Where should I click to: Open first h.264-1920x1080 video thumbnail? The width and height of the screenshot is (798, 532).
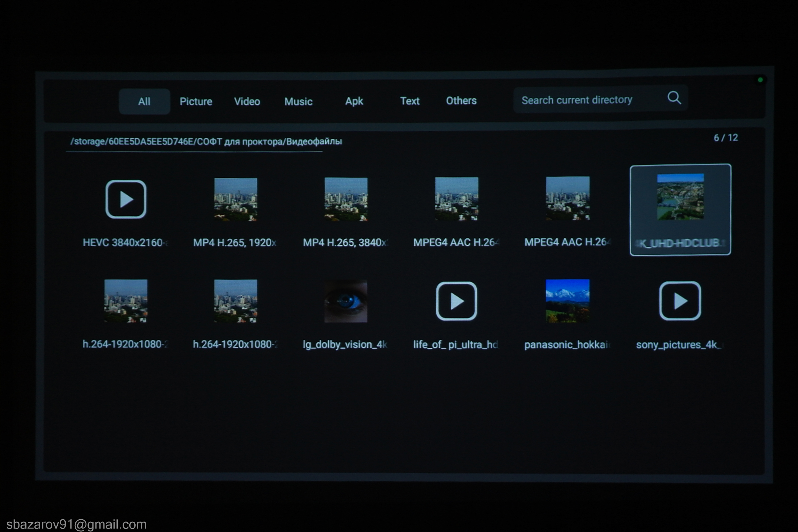[x=125, y=301]
